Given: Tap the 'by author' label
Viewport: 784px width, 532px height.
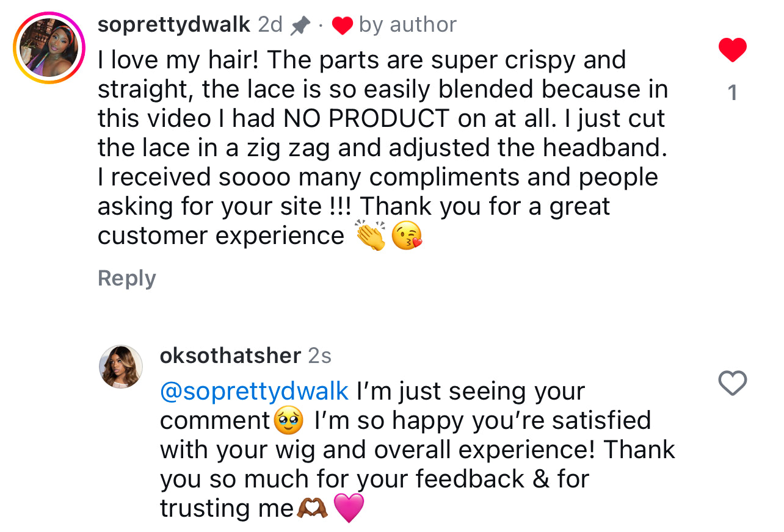Looking at the screenshot, I should pos(407,25).
